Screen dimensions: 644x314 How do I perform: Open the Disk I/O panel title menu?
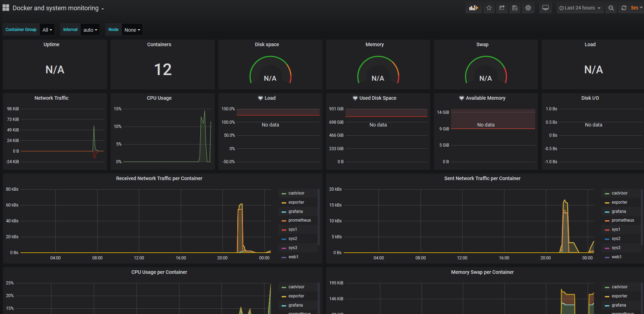click(x=590, y=98)
